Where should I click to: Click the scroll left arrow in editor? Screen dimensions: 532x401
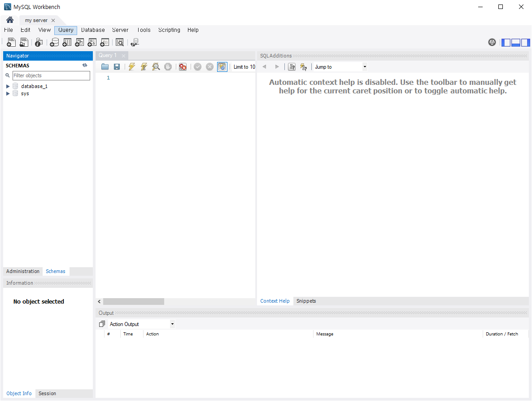[x=99, y=301]
